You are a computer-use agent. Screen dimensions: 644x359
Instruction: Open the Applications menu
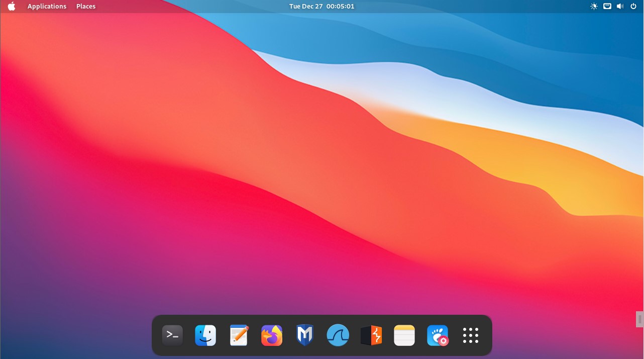47,7
